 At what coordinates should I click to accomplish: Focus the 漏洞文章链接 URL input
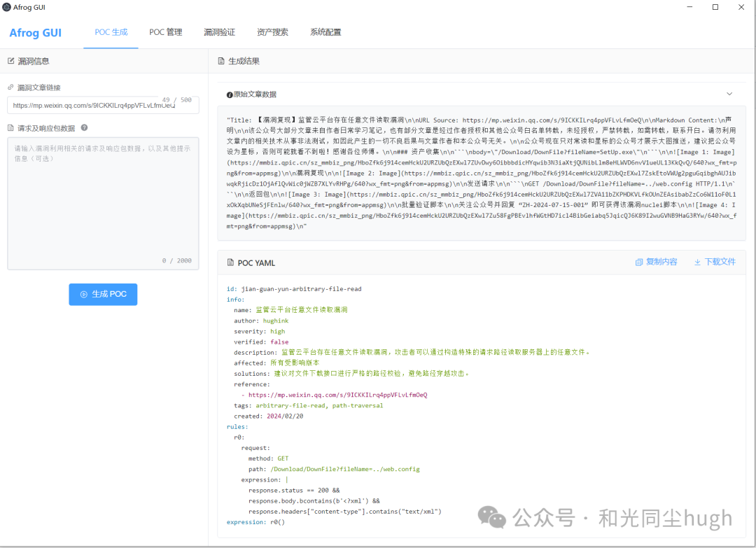(103, 105)
